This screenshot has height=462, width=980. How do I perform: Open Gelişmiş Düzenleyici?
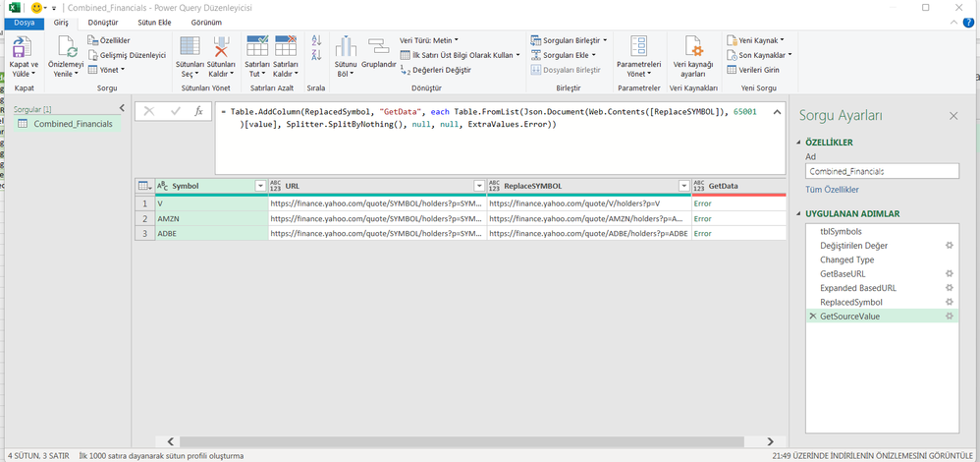[127, 55]
